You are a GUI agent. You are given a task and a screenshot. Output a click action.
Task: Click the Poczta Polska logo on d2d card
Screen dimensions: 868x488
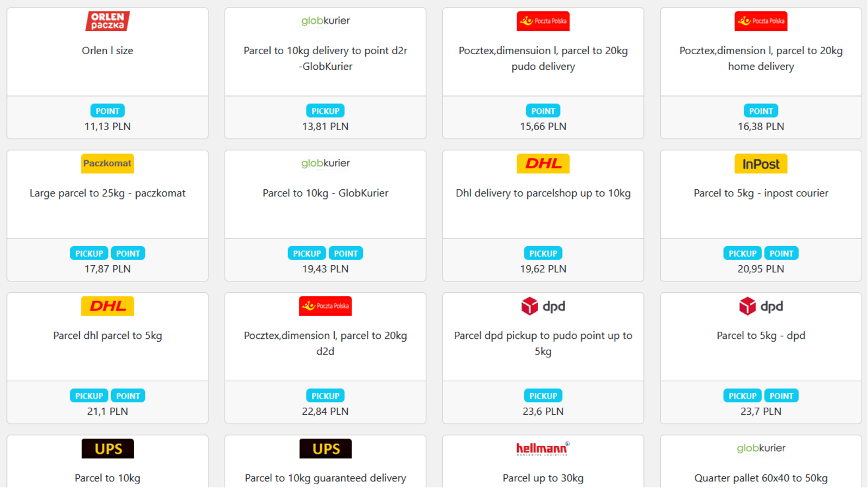click(x=325, y=306)
